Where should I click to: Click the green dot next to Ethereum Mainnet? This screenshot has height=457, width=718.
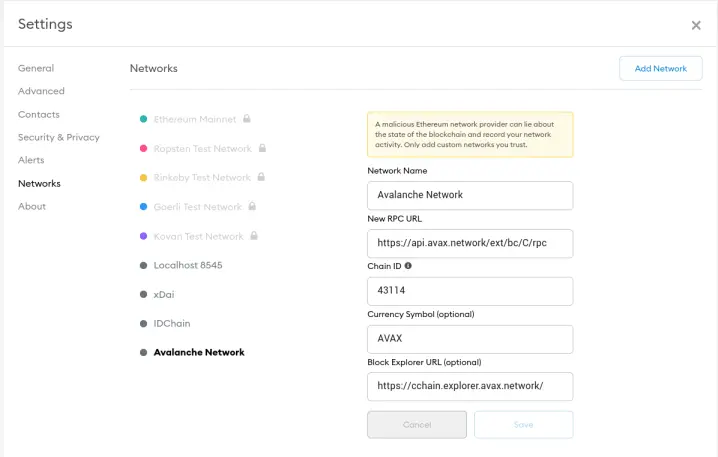(x=143, y=119)
